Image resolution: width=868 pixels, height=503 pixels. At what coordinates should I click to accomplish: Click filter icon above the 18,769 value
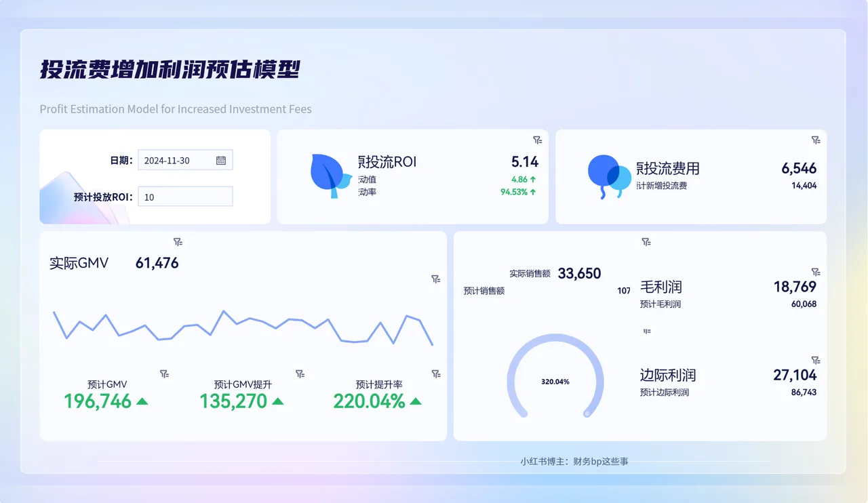click(816, 272)
